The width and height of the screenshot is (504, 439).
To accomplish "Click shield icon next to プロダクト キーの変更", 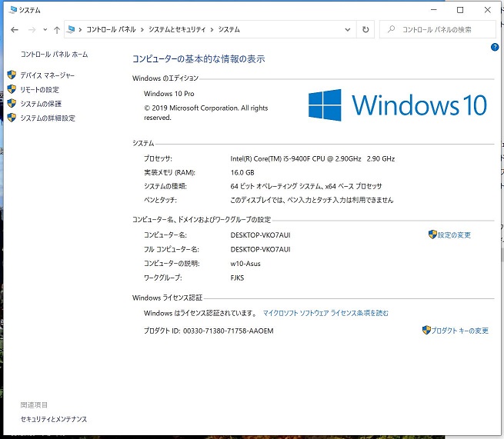I will 426,330.
